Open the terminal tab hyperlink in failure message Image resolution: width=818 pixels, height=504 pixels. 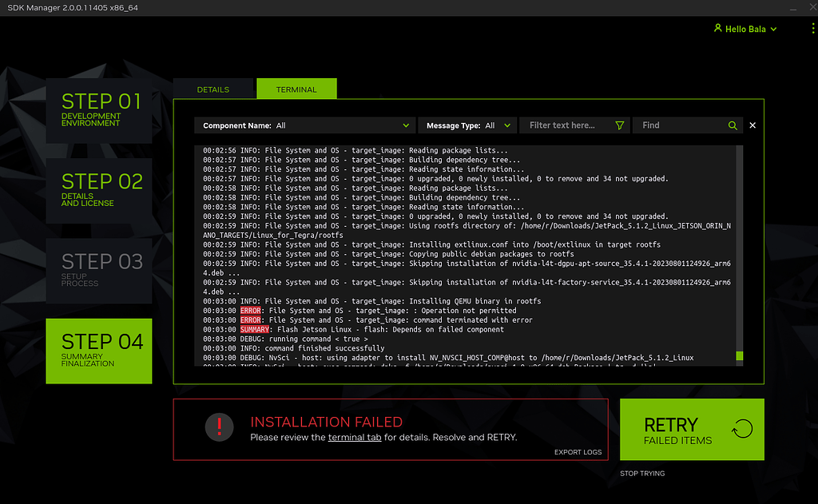coord(354,437)
